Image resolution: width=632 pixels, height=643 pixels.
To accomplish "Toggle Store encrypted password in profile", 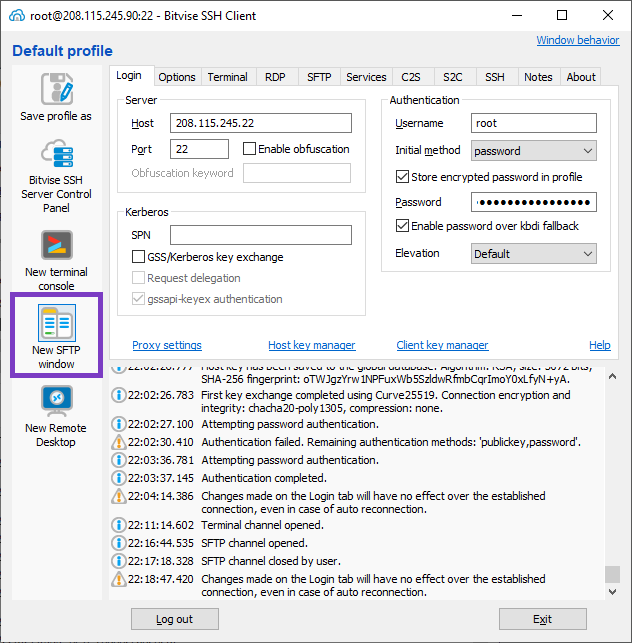I will (402, 177).
